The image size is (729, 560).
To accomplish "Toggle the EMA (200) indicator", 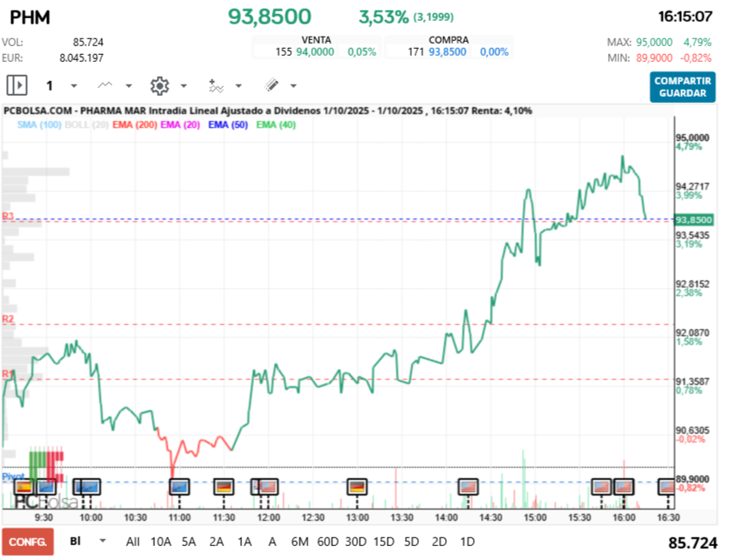I will pyautogui.click(x=135, y=125).
